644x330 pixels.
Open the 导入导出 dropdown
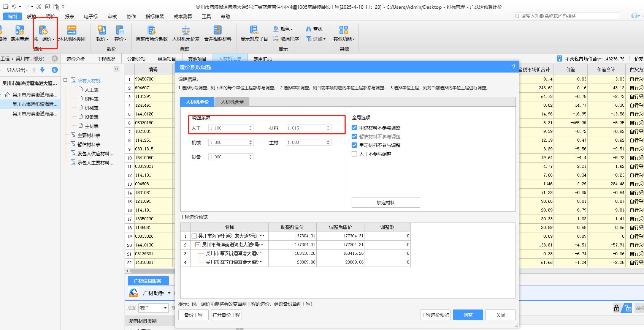point(17,70)
